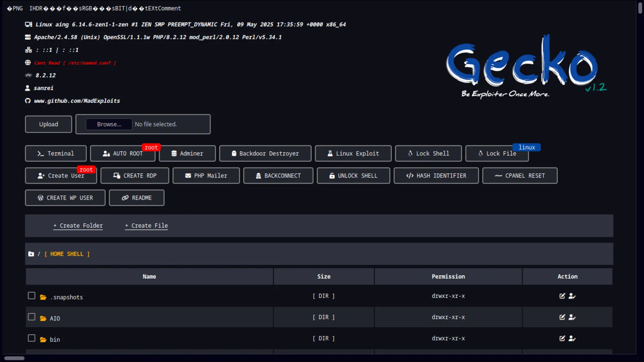Open the README
This screenshot has height=362, width=644.
[137, 198]
